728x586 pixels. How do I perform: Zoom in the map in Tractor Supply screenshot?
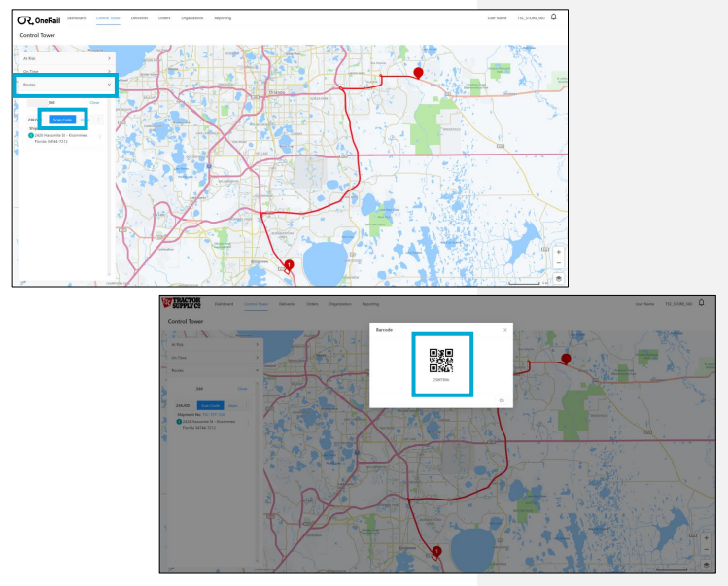tap(707, 538)
